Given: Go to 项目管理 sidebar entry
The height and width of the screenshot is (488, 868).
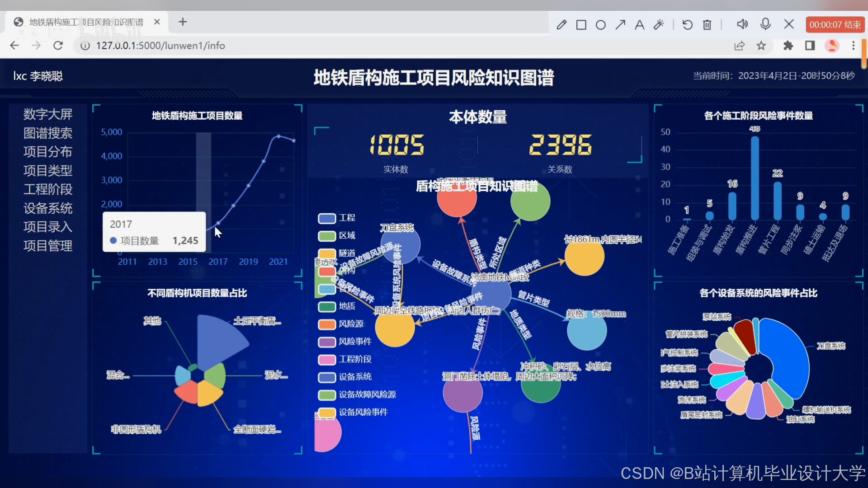Looking at the screenshot, I should (x=48, y=246).
